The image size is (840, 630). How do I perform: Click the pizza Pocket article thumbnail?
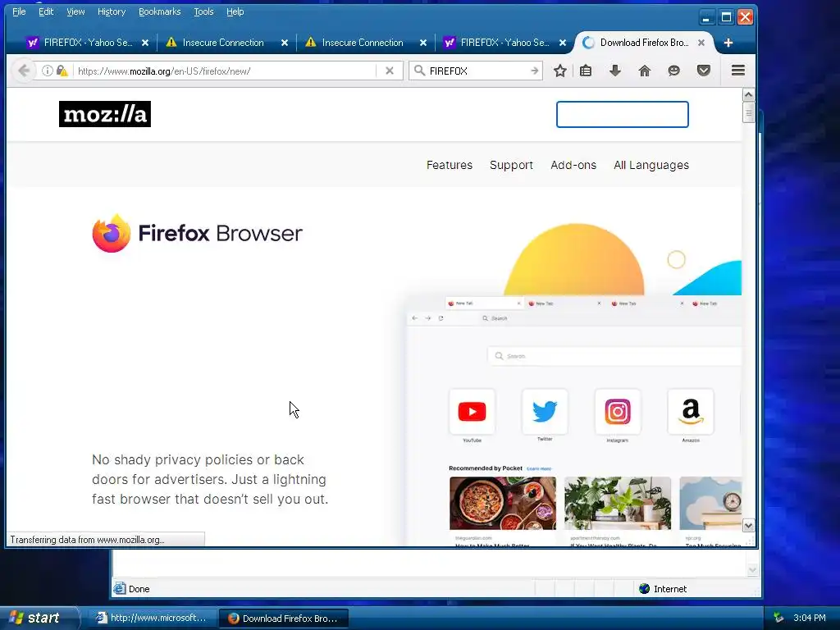tap(503, 503)
